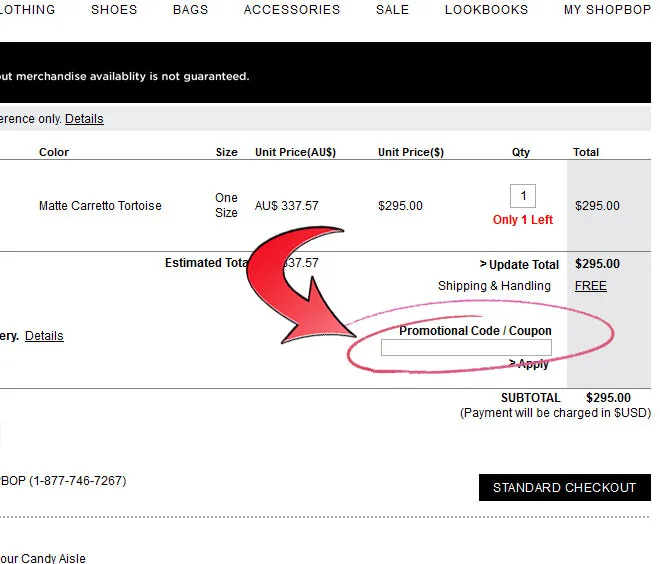This screenshot has height=564, width=660.
Task: Click the Qty field showing 1
Action: click(522, 196)
